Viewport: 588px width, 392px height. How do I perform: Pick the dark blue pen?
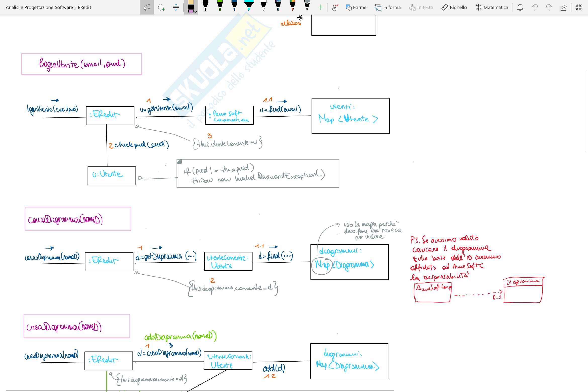point(235,6)
